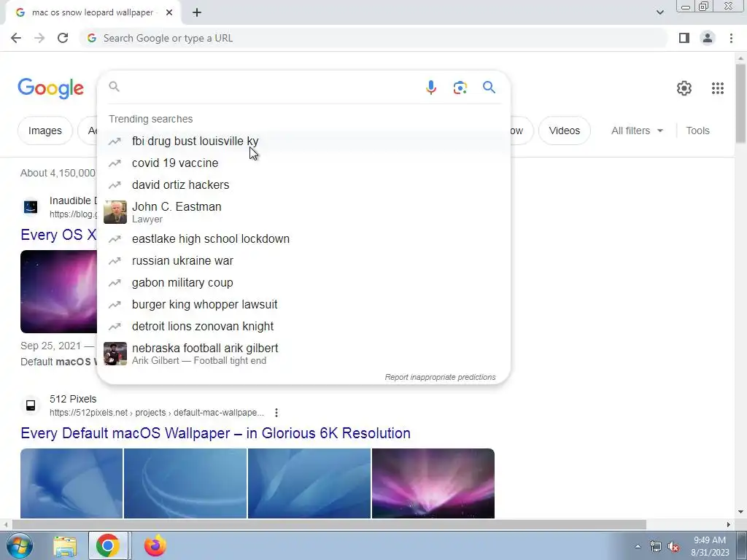Choose suggestion nebraska football arik gilbert

[303, 354]
